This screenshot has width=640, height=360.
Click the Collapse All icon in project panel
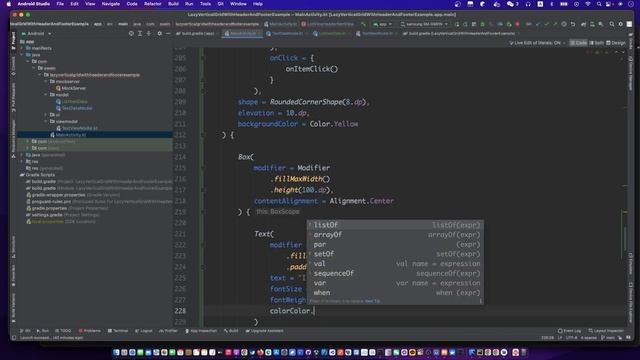149,33
